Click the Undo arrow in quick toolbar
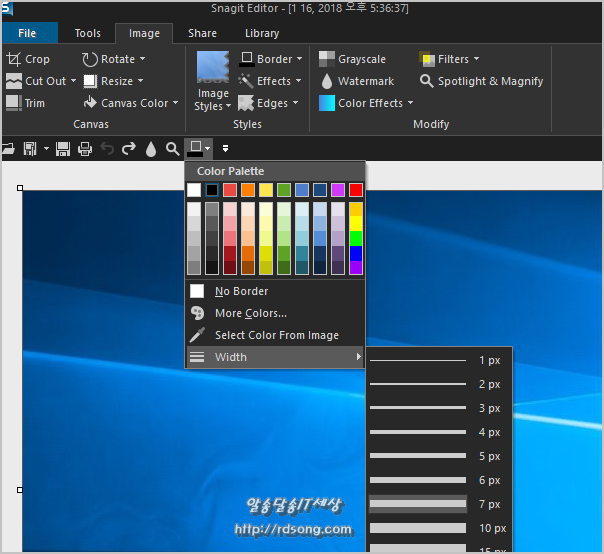Image resolution: width=604 pixels, height=554 pixels. pyautogui.click(x=107, y=148)
